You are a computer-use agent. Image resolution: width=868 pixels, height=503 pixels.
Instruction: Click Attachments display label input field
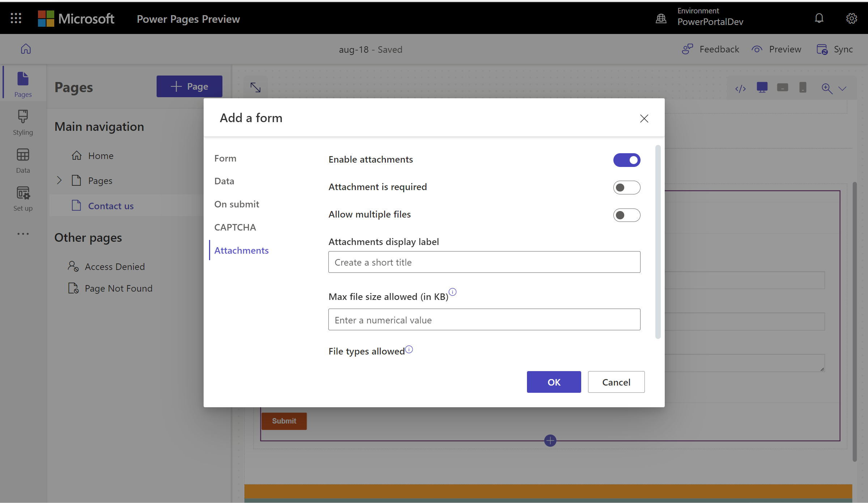(x=484, y=262)
